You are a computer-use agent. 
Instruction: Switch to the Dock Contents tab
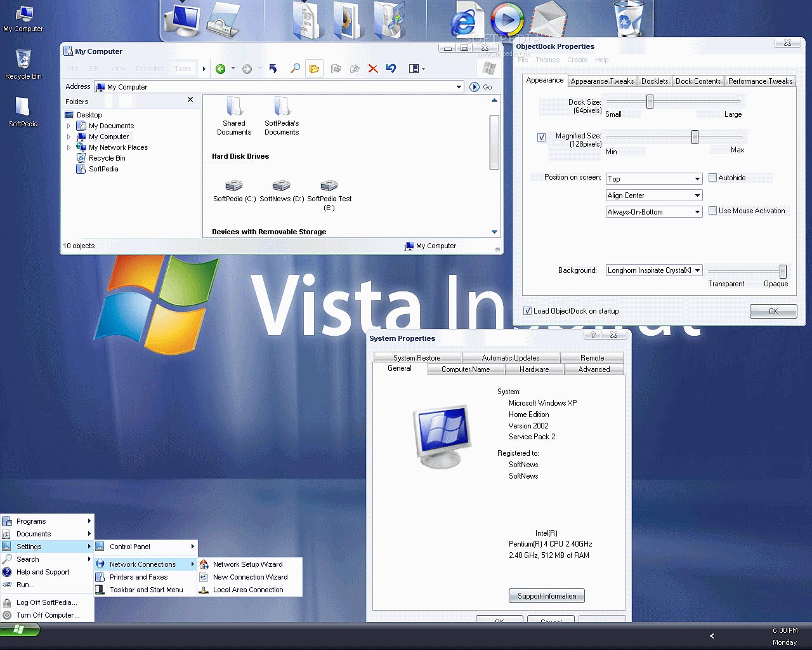pyautogui.click(x=698, y=81)
